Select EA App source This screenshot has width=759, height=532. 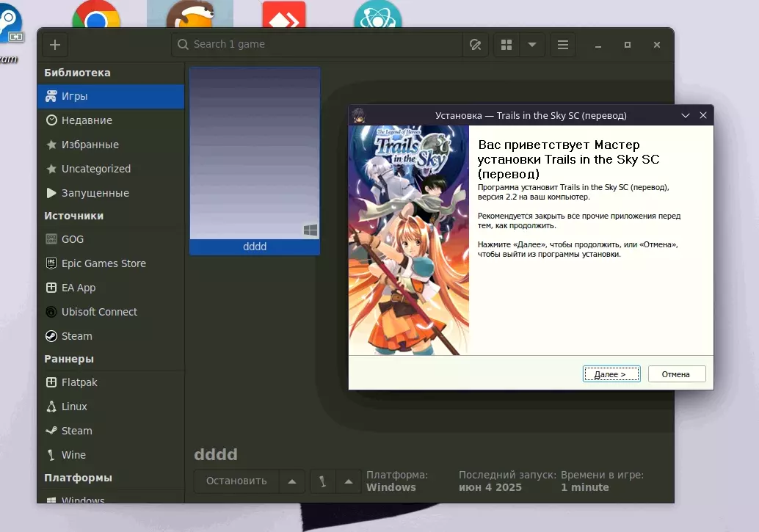click(79, 288)
